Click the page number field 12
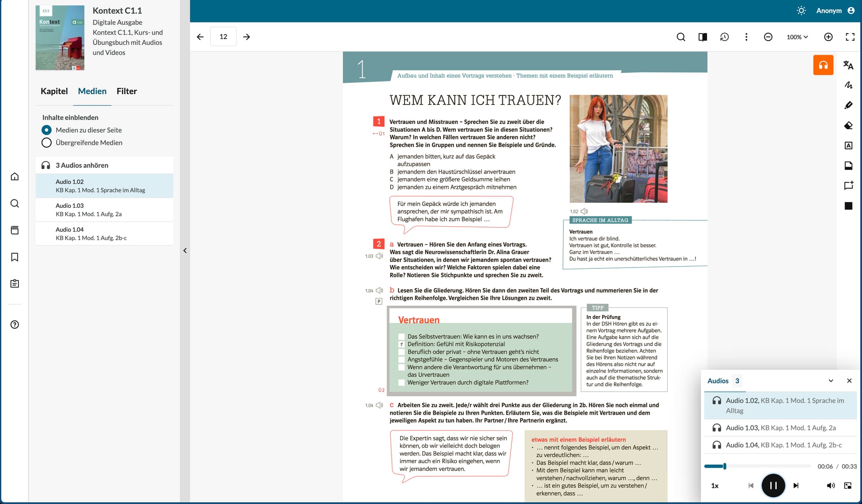Image resolution: width=862 pixels, height=504 pixels. click(x=224, y=37)
